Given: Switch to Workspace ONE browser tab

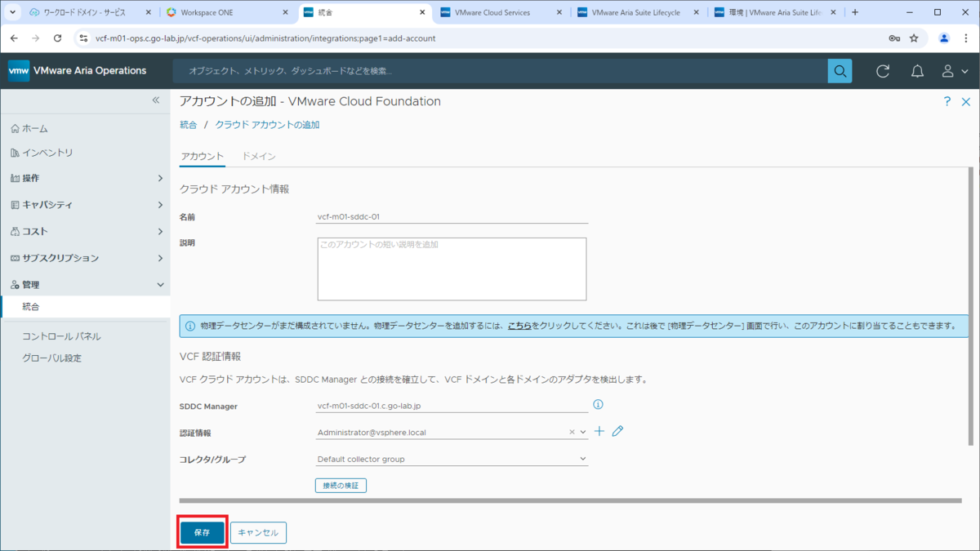Looking at the screenshot, I should [226, 12].
